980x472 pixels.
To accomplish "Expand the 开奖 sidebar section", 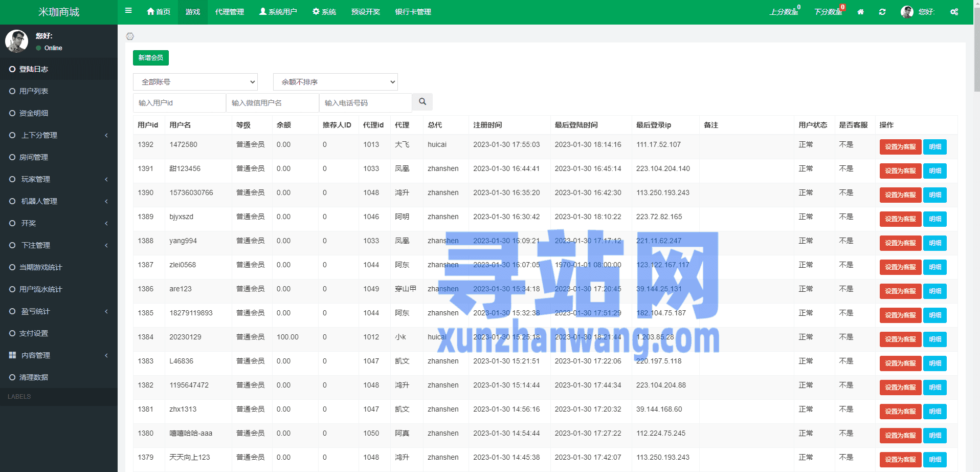I will (59, 223).
